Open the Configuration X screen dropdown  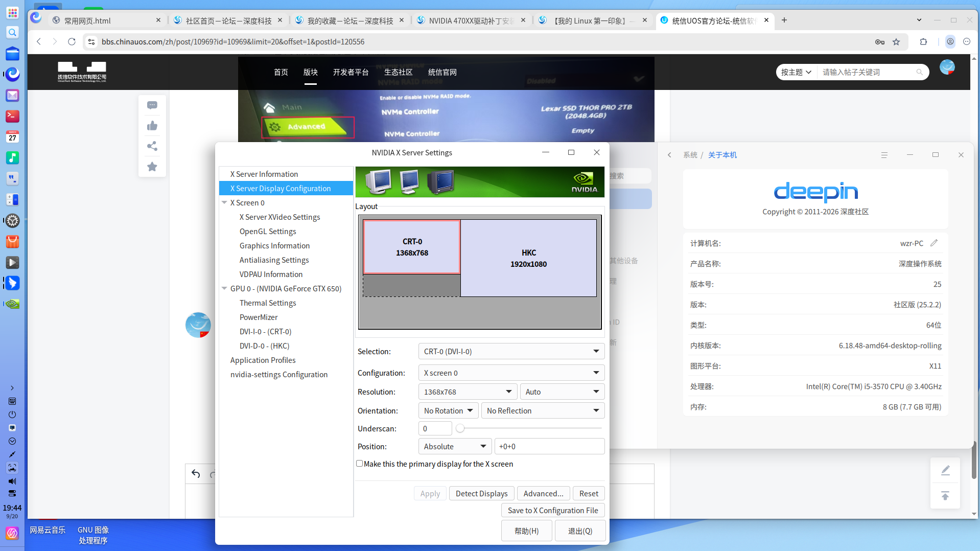click(511, 373)
